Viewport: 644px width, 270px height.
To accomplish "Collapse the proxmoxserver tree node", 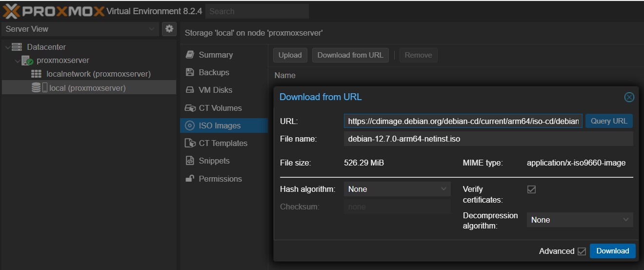I will (17, 61).
